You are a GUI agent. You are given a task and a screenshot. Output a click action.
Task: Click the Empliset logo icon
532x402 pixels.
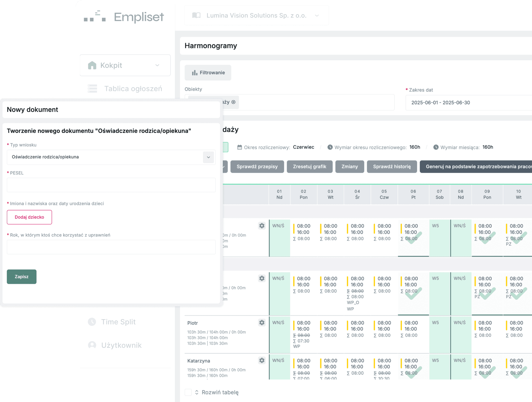(x=95, y=16)
